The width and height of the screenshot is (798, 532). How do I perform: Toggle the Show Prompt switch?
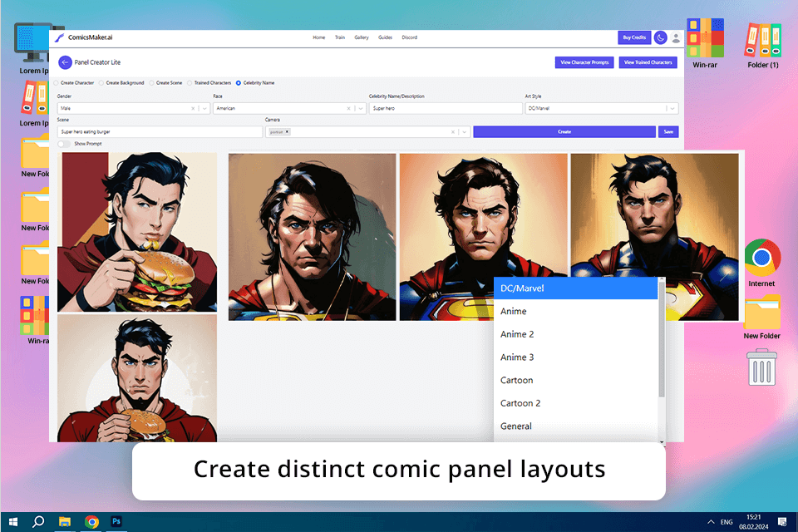(64, 144)
